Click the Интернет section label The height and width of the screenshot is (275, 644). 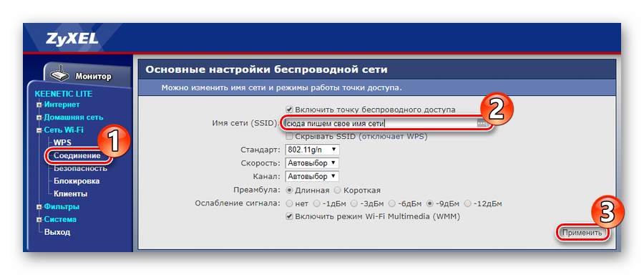point(62,105)
